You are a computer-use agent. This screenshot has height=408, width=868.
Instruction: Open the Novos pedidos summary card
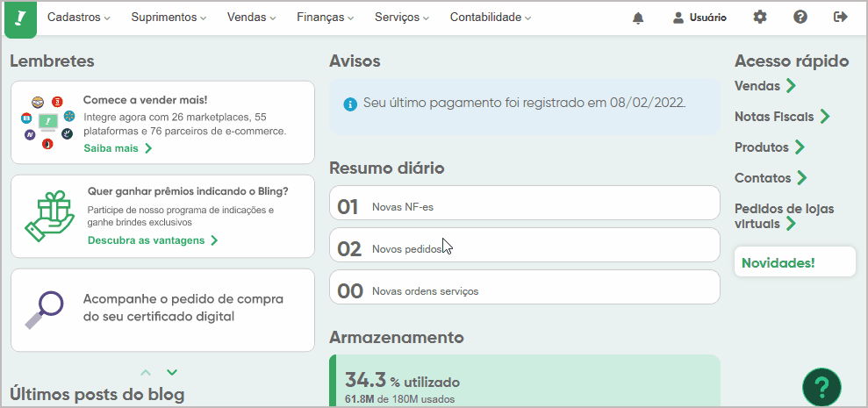pos(524,245)
